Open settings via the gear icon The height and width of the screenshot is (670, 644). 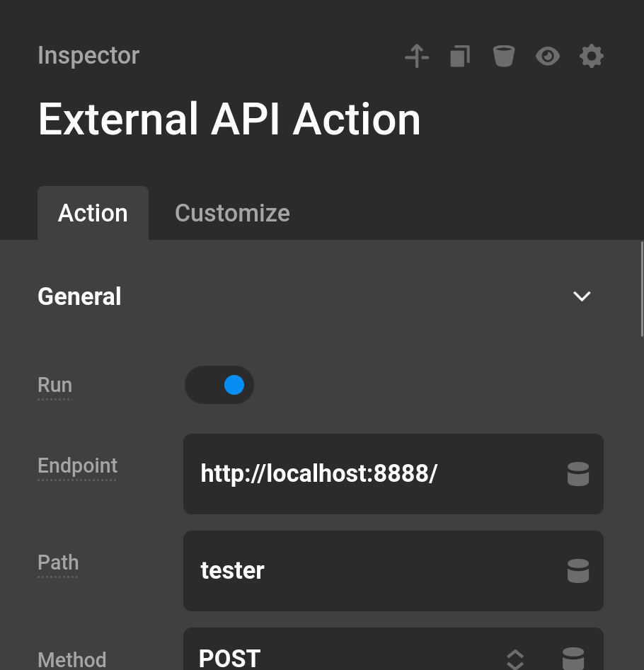(592, 56)
